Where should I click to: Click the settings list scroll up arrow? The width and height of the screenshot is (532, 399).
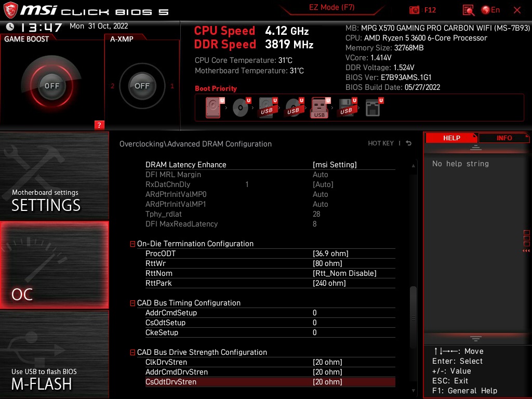[x=413, y=166]
